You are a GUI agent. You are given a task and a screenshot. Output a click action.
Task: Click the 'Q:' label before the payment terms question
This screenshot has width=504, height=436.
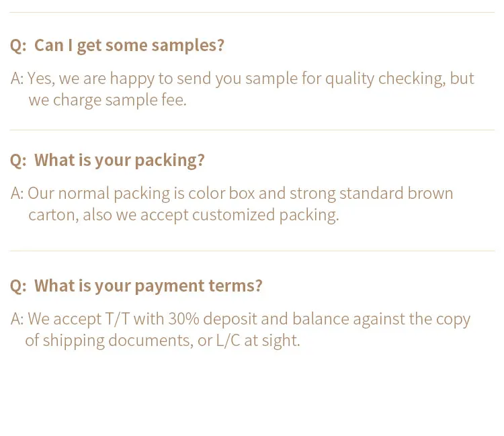(18, 286)
